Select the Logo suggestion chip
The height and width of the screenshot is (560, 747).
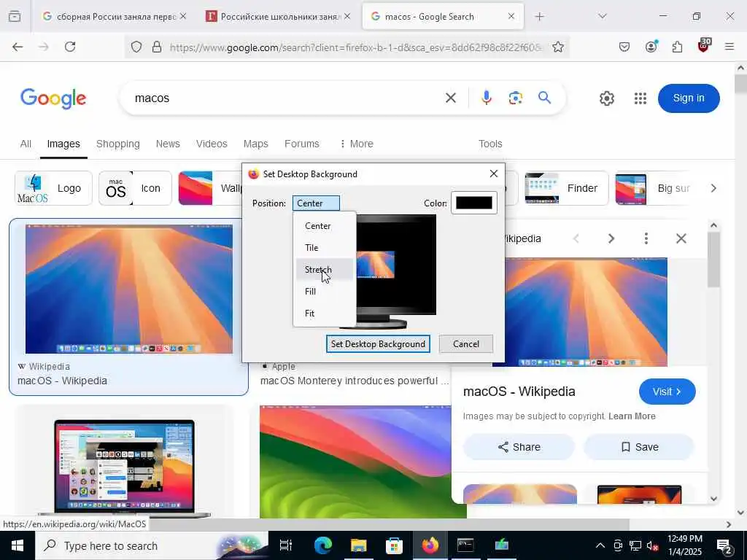coord(53,188)
